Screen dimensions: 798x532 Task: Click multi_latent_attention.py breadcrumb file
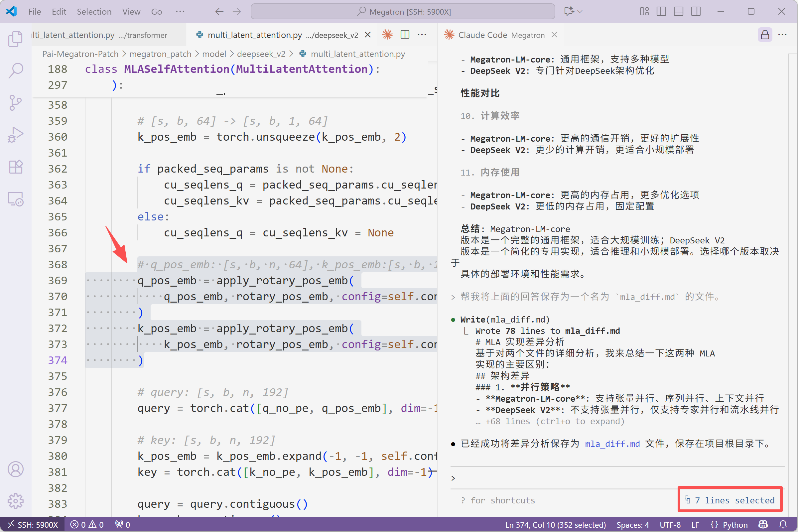358,54
